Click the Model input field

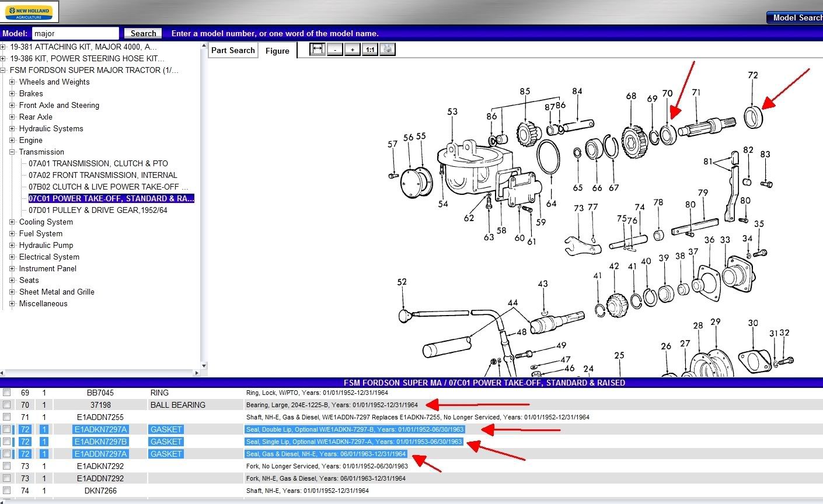[x=75, y=33]
